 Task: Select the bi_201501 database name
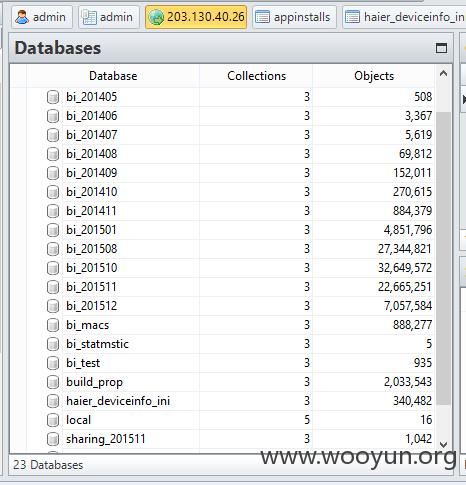[91, 230]
